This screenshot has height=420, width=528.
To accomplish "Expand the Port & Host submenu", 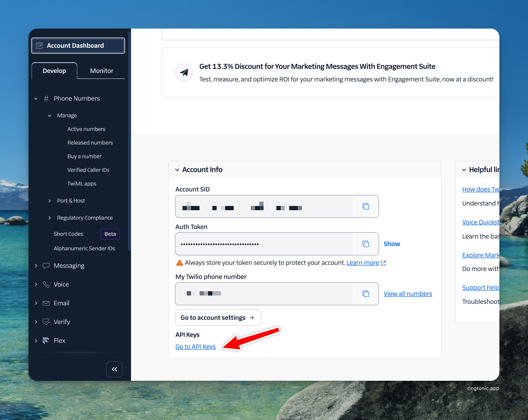I will 50,201.
